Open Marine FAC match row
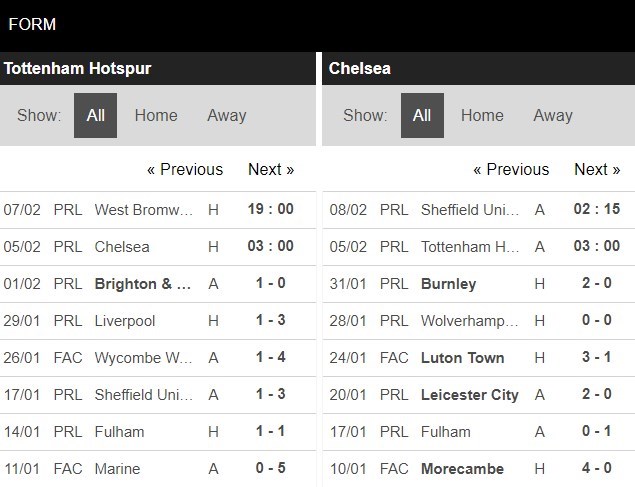The height and width of the screenshot is (487, 635). click(x=117, y=468)
